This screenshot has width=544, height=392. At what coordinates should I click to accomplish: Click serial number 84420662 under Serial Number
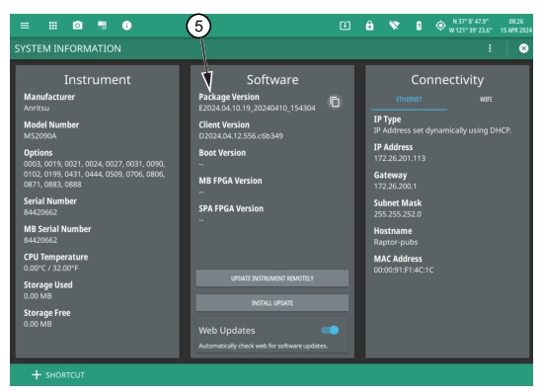(x=40, y=212)
